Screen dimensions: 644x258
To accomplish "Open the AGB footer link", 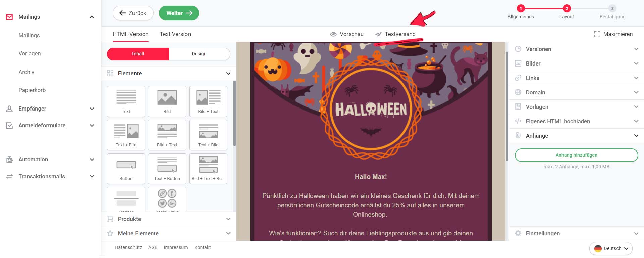I will click(x=153, y=247).
